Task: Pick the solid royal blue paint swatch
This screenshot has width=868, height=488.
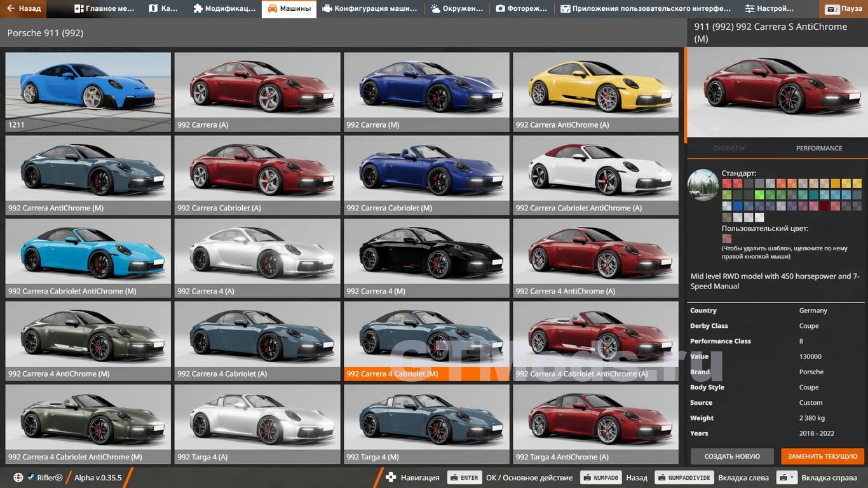Action: (x=738, y=206)
